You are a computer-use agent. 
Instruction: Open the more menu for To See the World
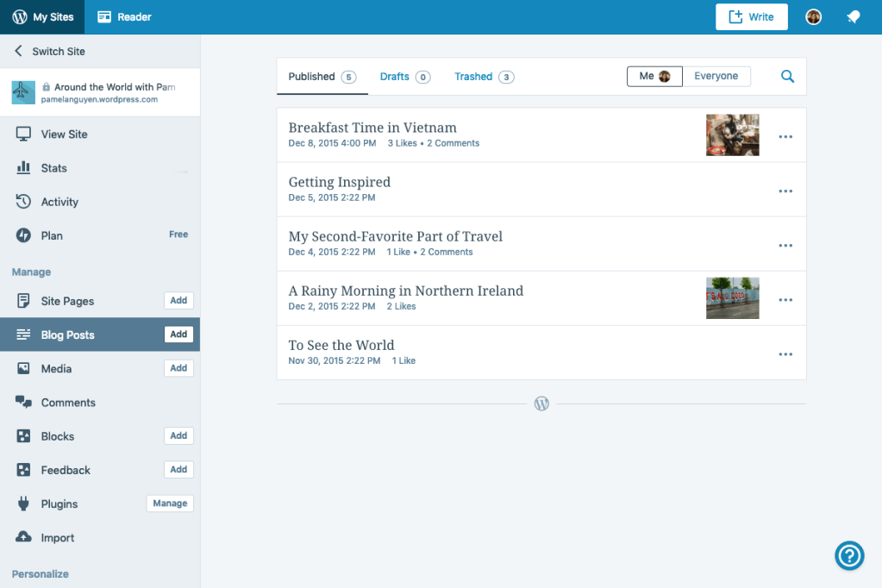pyautogui.click(x=785, y=354)
